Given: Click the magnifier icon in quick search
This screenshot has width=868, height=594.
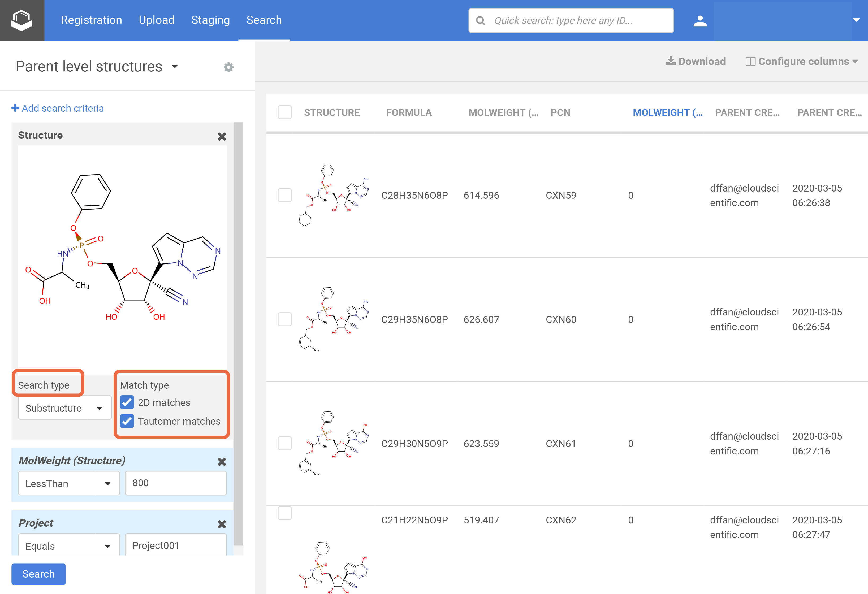Looking at the screenshot, I should pyautogui.click(x=481, y=20).
